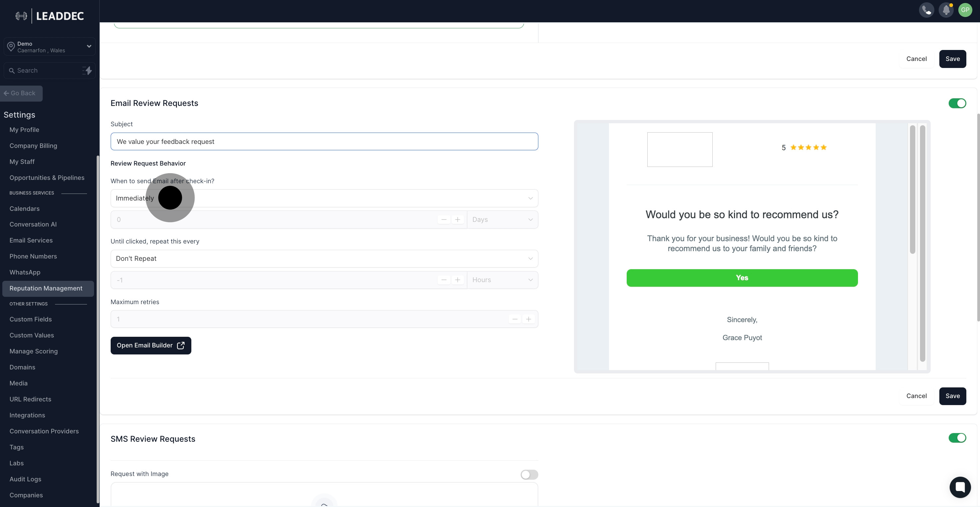Open Labs settings
Viewport: 980px width, 507px height.
point(17,463)
